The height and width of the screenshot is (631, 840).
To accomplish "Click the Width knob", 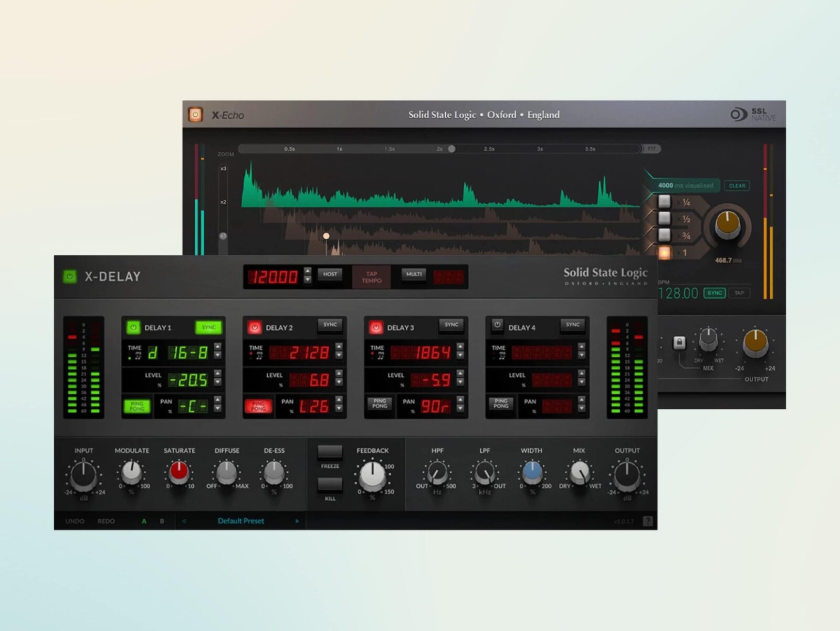I will [531, 472].
